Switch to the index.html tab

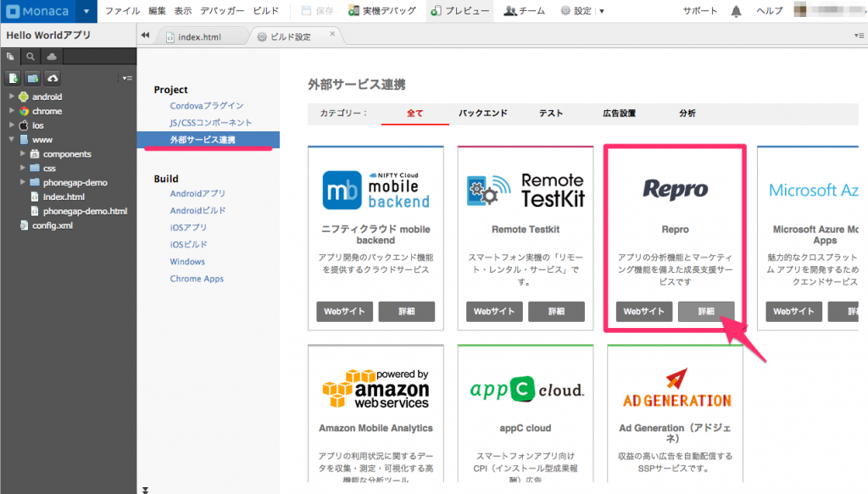199,36
